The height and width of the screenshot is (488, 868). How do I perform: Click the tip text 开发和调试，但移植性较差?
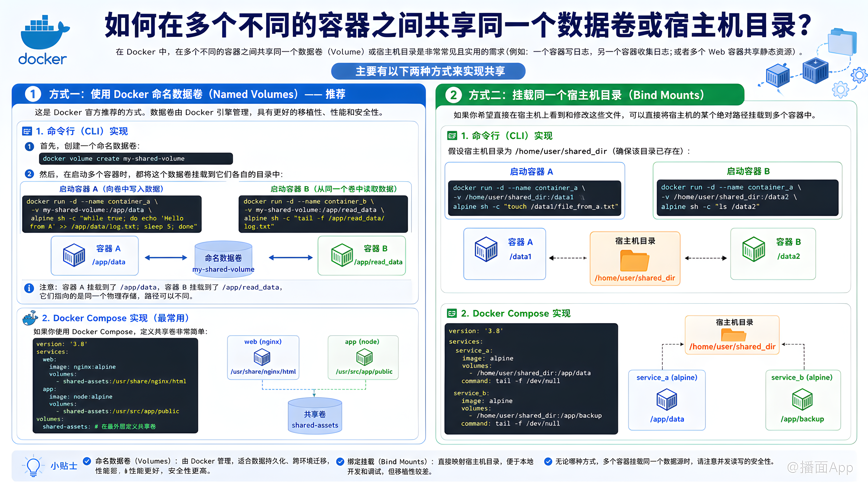390,472
